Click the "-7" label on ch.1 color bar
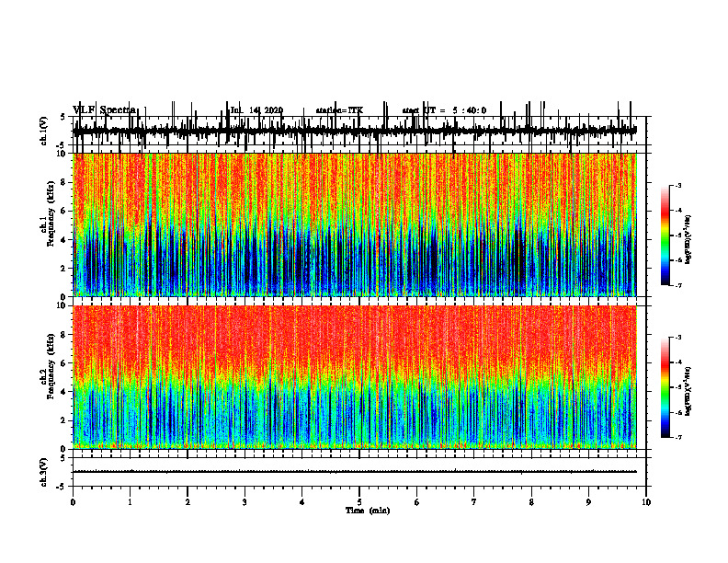Screen dimensions: 728x563 point(678,285)
